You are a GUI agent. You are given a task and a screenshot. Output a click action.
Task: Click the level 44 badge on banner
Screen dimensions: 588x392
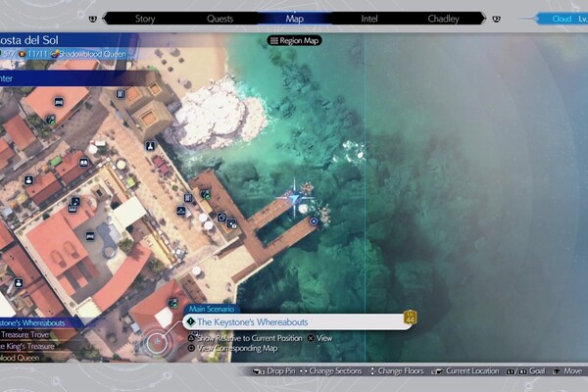[410, 317]
